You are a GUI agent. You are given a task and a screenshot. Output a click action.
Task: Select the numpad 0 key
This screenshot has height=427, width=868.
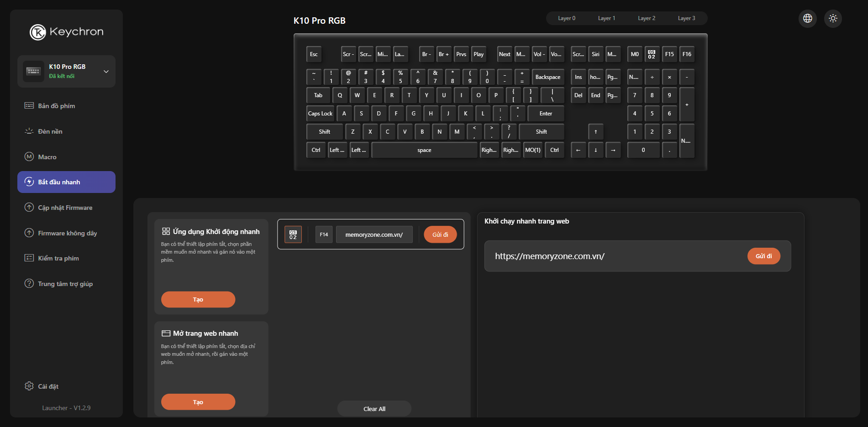coord(643,150)
